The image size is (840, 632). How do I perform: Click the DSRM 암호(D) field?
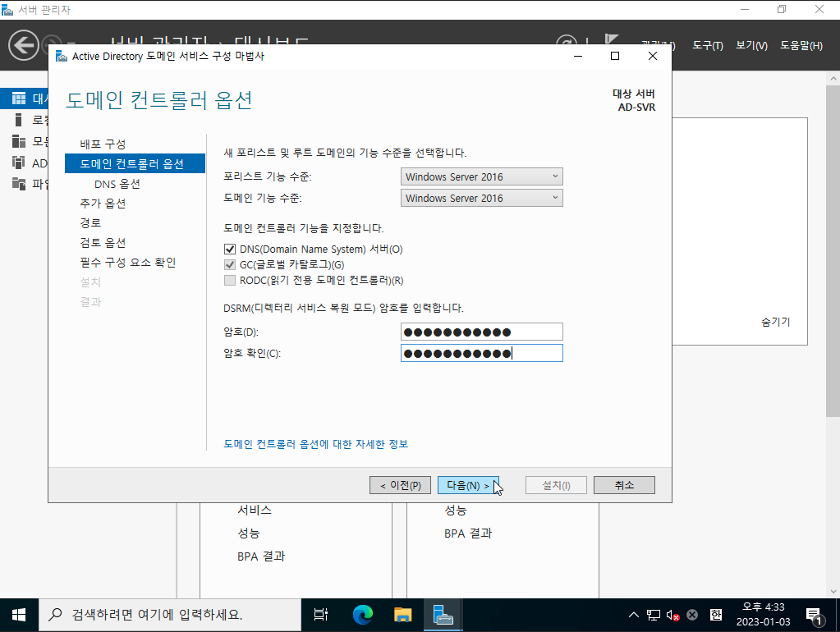(482, 332)
